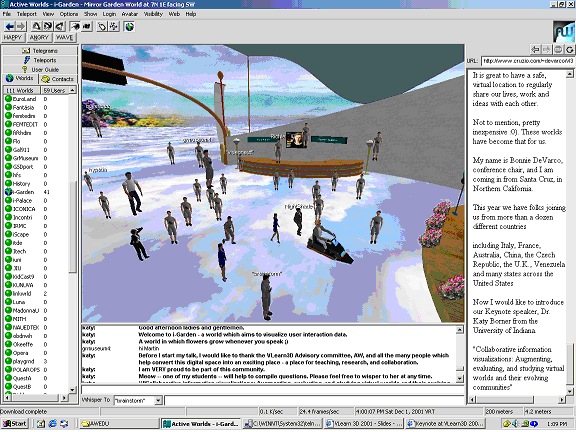Open the File menu
The height and width of the screenshot is (432, 576).
click(7, 14)
